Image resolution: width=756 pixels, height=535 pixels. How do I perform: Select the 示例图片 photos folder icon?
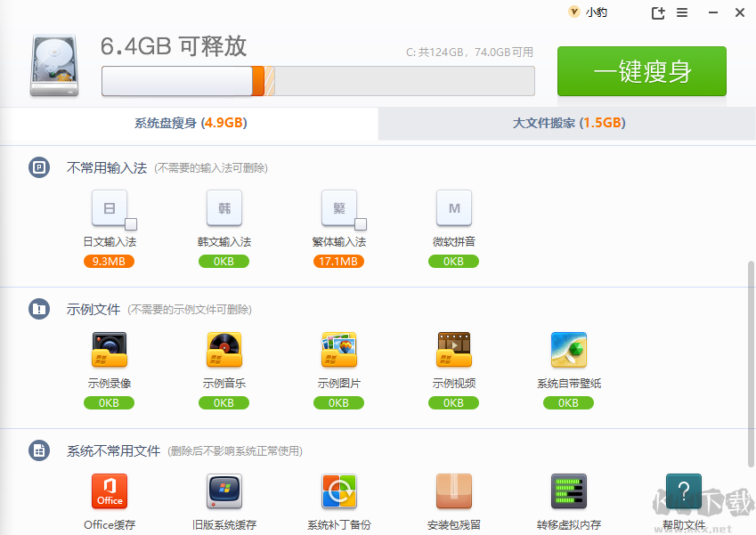[339, 350]
